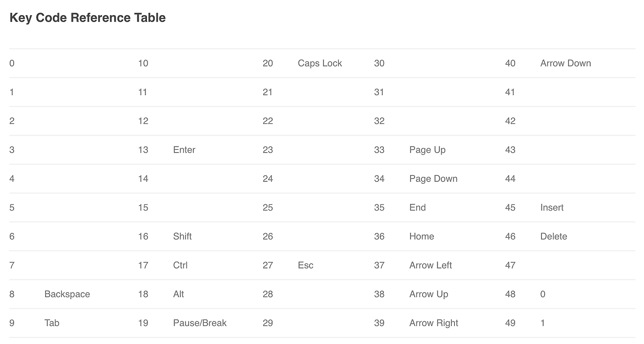Select the Arrow Down cell for code 40
This screenshot has height=344, width=644.
tap(566, 63)
